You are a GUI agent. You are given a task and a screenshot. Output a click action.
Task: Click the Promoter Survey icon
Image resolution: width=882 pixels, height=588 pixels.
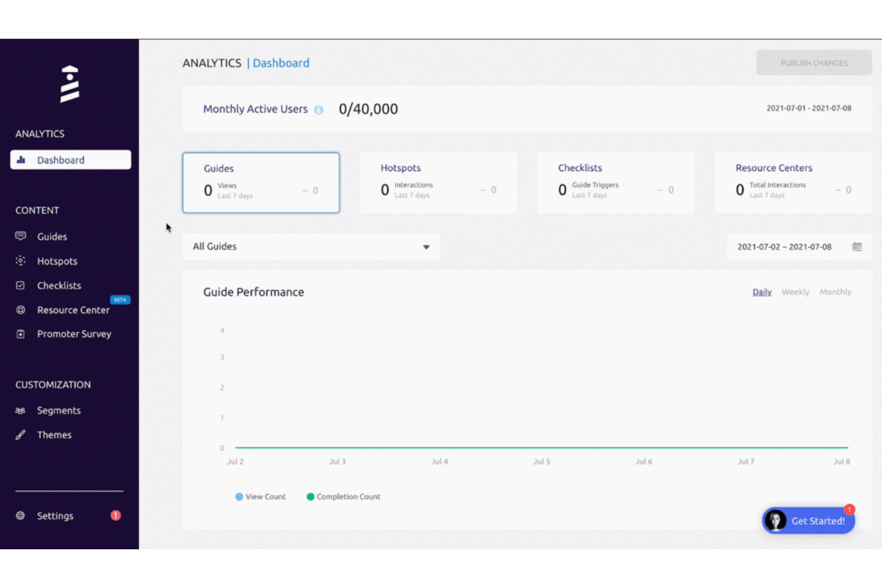[21, 334]
